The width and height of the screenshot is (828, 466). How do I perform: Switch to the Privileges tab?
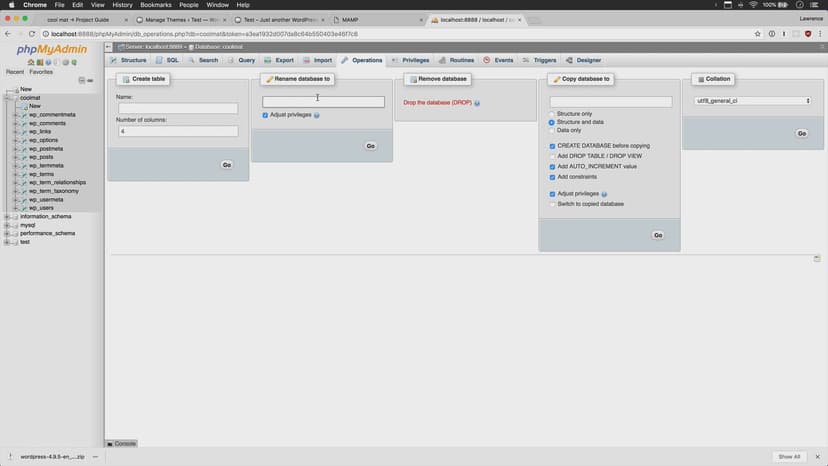(410, 60)
